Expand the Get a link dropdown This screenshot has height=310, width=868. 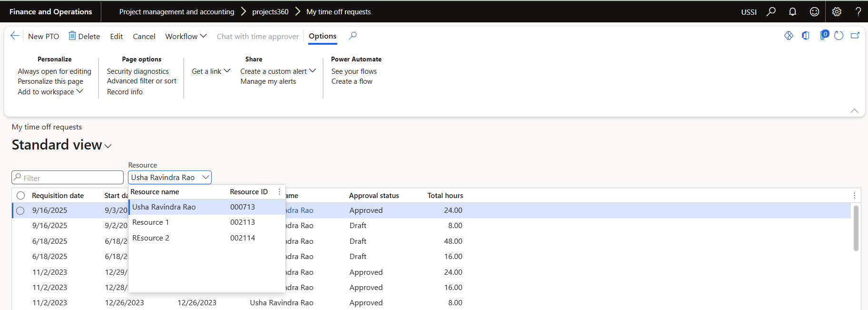tap(211, 71)
